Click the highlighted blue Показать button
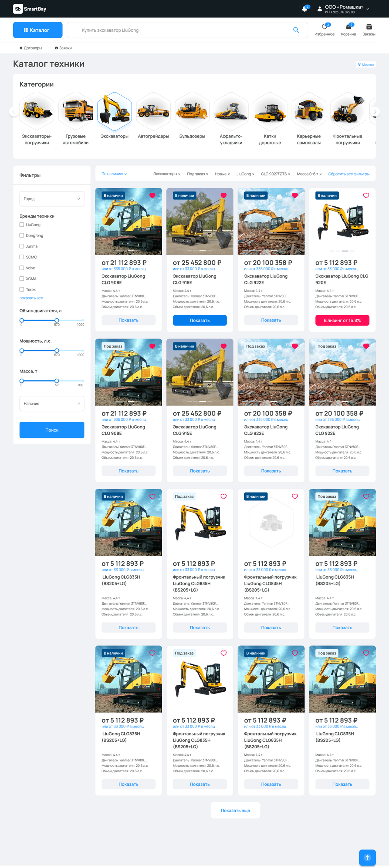Viewport: 389px width, 868px height. click(x=200, y=320)
